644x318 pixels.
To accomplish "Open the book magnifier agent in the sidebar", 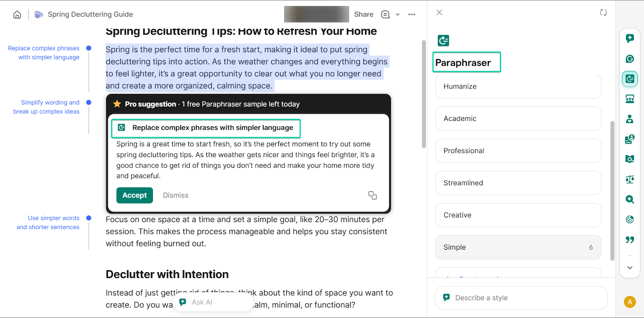I will pyautogui.click(x=630, y=159).
